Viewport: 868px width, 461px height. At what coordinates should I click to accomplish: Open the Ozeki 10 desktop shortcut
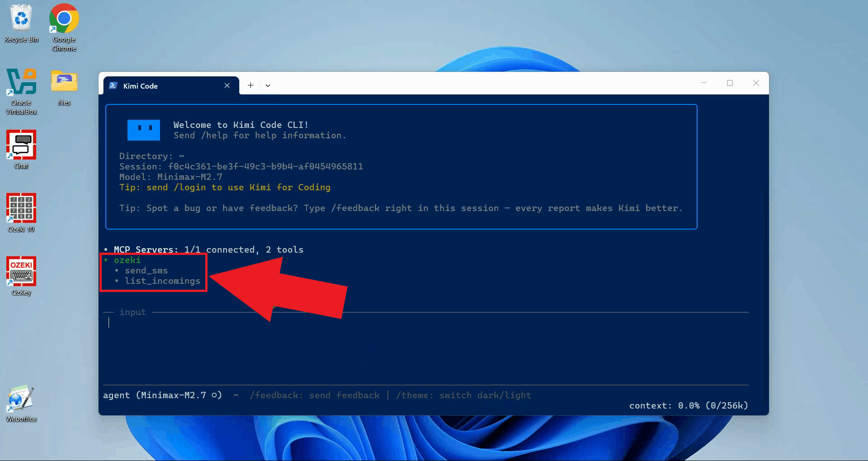(x=21, y=212)
